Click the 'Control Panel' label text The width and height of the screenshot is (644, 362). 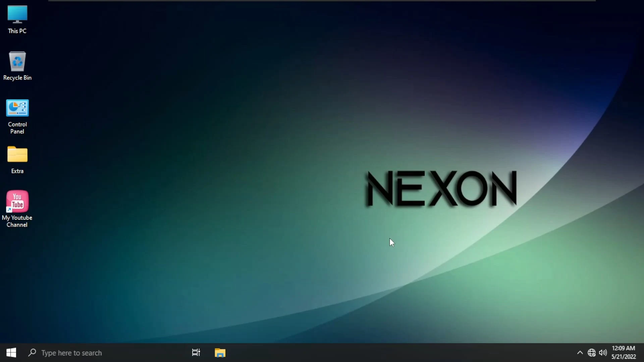click(17, 128)
